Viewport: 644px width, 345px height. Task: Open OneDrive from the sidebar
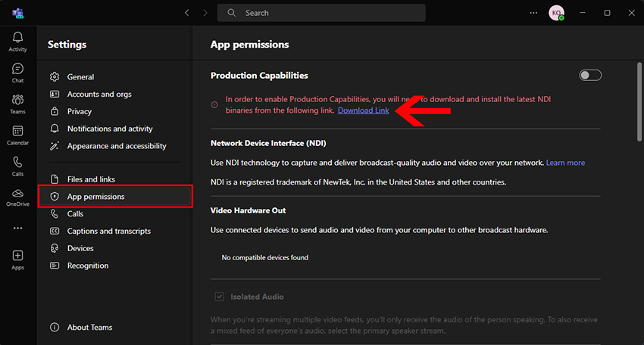pyautogui.click(x=17, y=197)
